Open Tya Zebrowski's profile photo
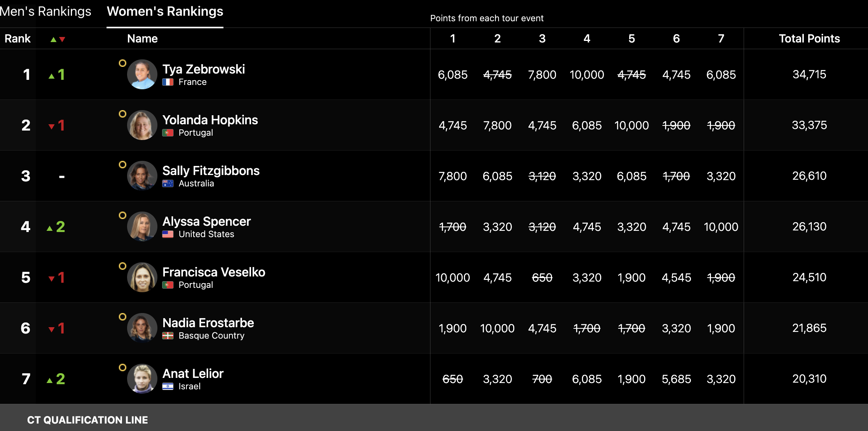 pos(142,74)
